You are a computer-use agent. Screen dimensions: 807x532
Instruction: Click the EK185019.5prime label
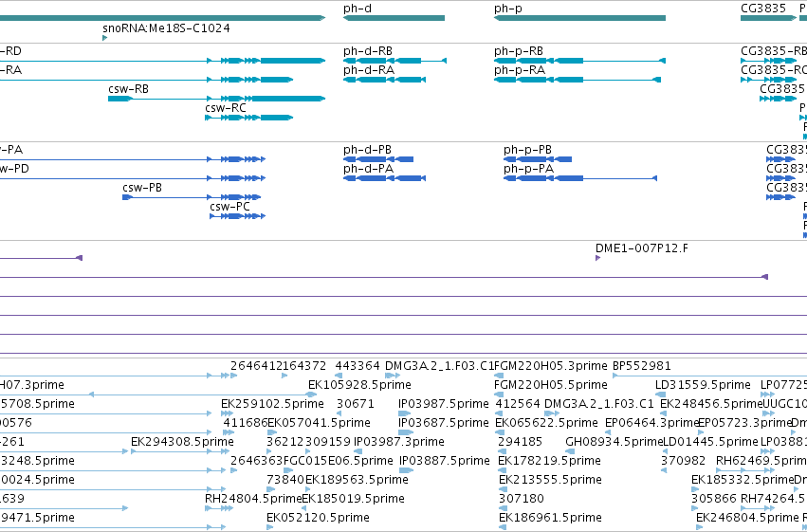pos(353,499)
